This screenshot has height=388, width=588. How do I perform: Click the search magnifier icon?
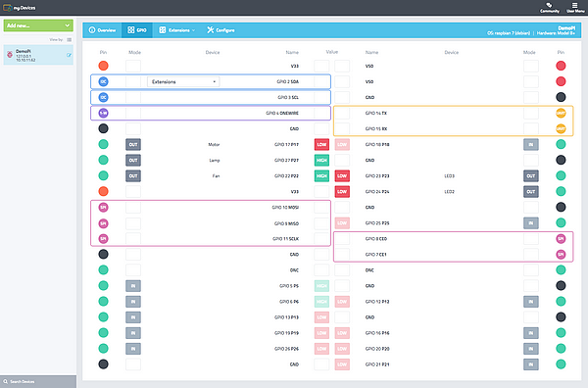pos(5,381)
